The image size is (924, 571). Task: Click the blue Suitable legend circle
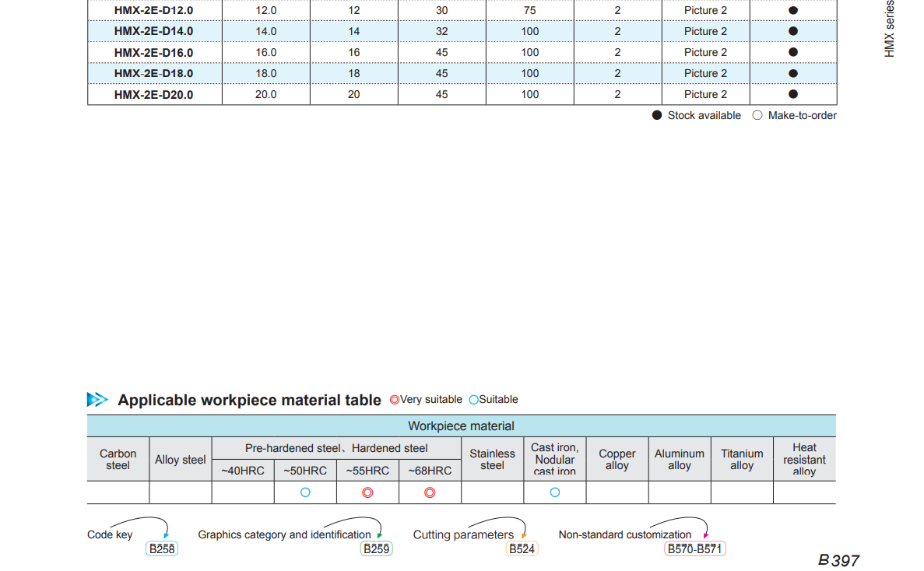[x=473, y=400]
